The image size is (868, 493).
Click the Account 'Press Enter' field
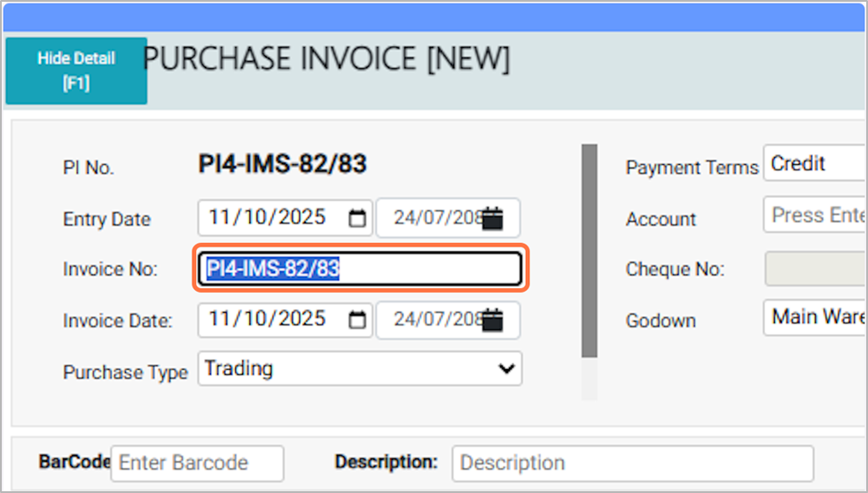click(x=814, y=215)
